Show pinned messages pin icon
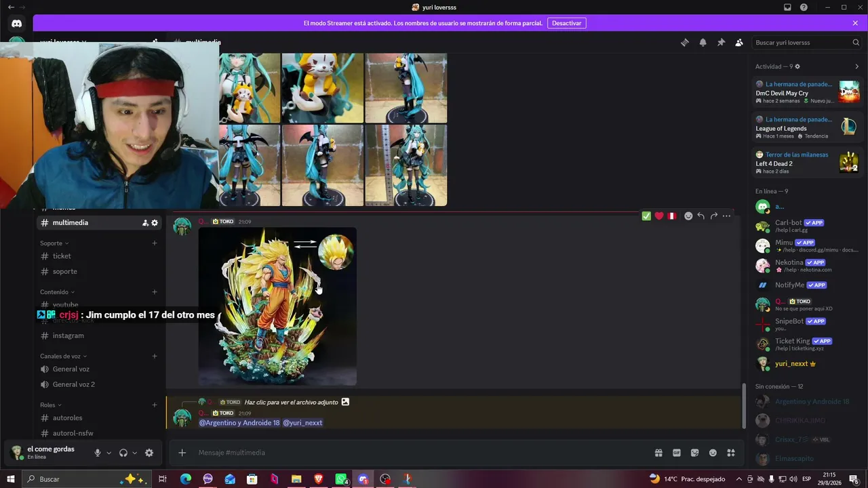This screenshot has height=488, width=868. tap(721, 42)
